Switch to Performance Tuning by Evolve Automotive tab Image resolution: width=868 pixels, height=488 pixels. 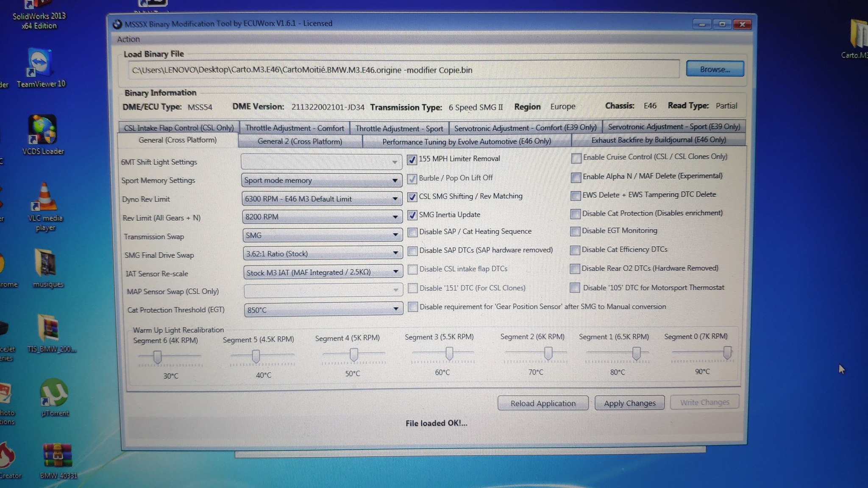(x=467, y=141)
